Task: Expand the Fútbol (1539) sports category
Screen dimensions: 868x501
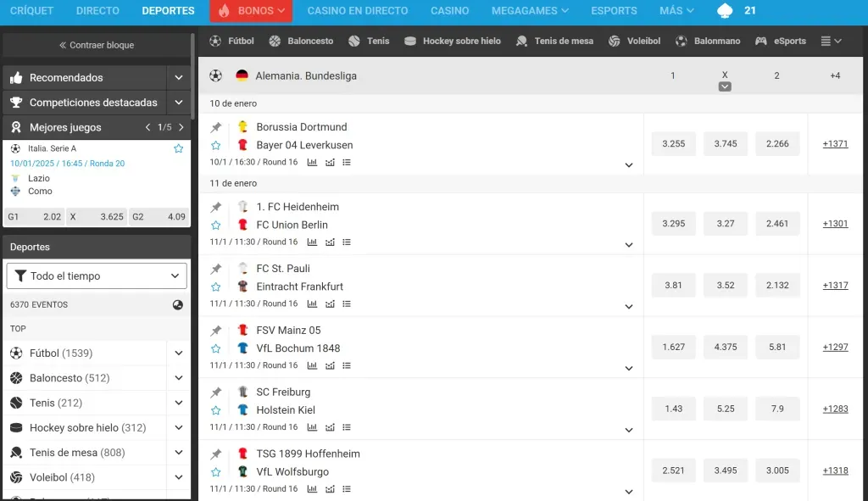Action: 178,353
